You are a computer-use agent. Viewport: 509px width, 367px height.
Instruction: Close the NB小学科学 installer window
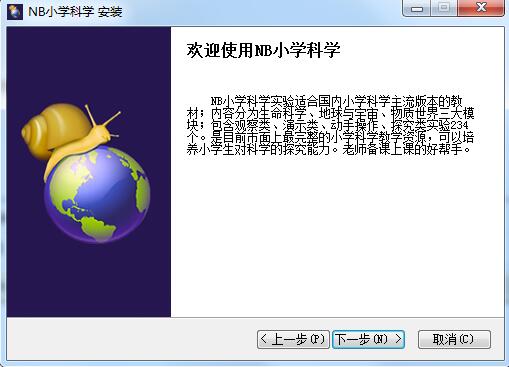pyautogui.click(x=481, y=8)
